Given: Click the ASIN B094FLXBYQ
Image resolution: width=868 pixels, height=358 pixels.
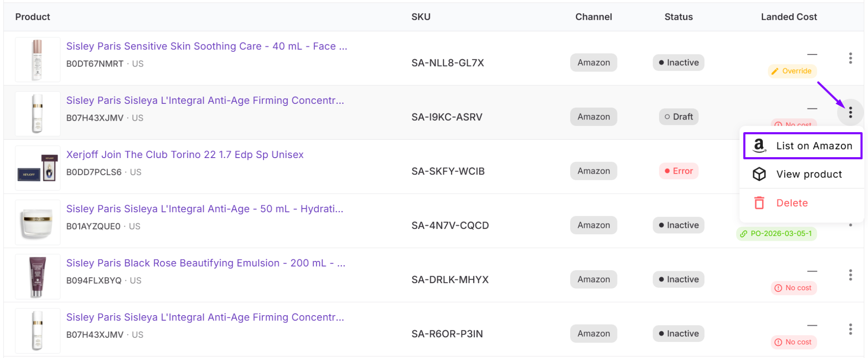Looking at the screenshot, I should pos(94,281).
